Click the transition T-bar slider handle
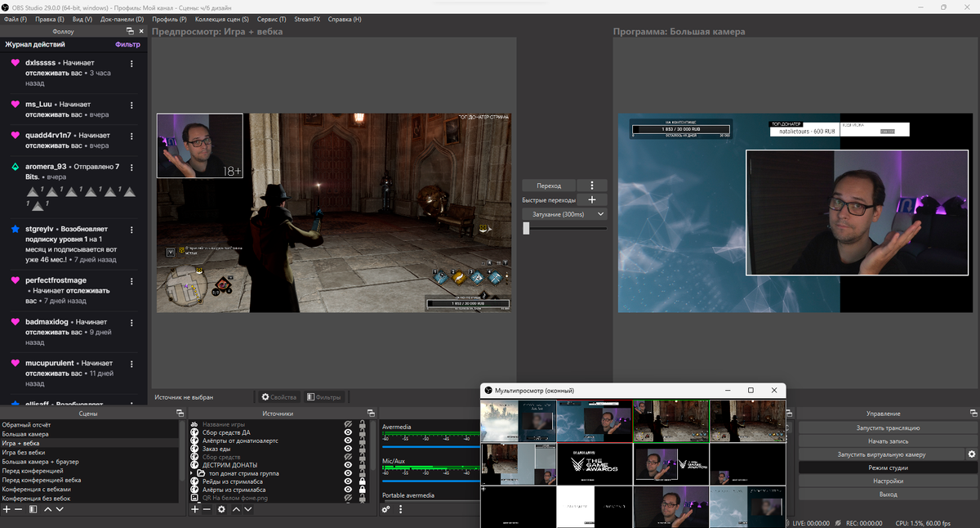Screen dimensions: 980x528 (x=526, y=229)
